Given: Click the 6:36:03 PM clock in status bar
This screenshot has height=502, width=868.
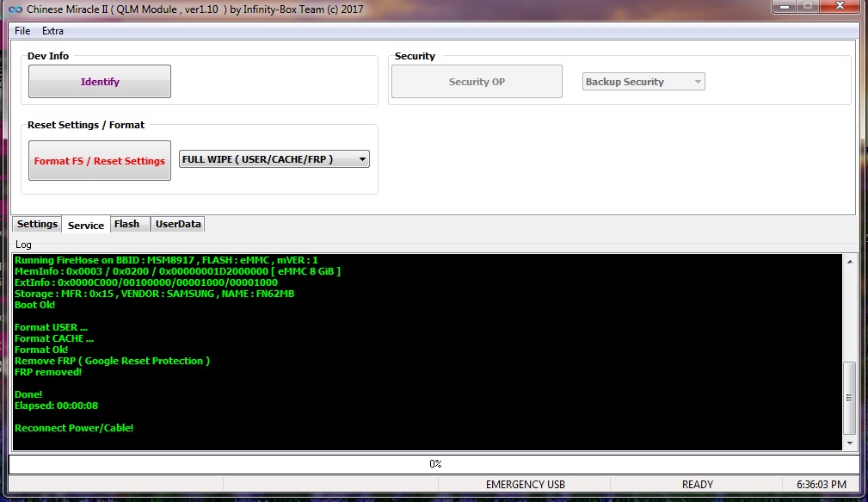Looking at the screenshot, I should tap(822, 484).
